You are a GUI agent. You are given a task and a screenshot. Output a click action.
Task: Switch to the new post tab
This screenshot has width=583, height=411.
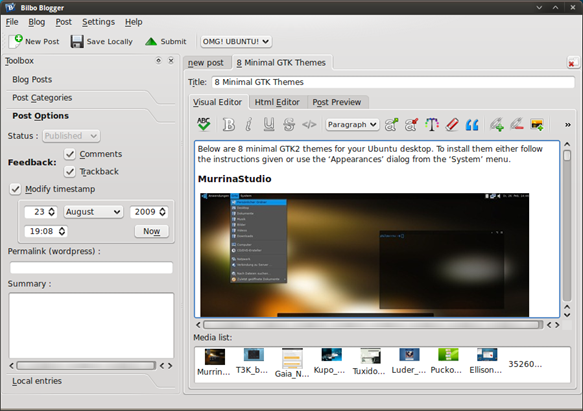[x=206, y=63]
